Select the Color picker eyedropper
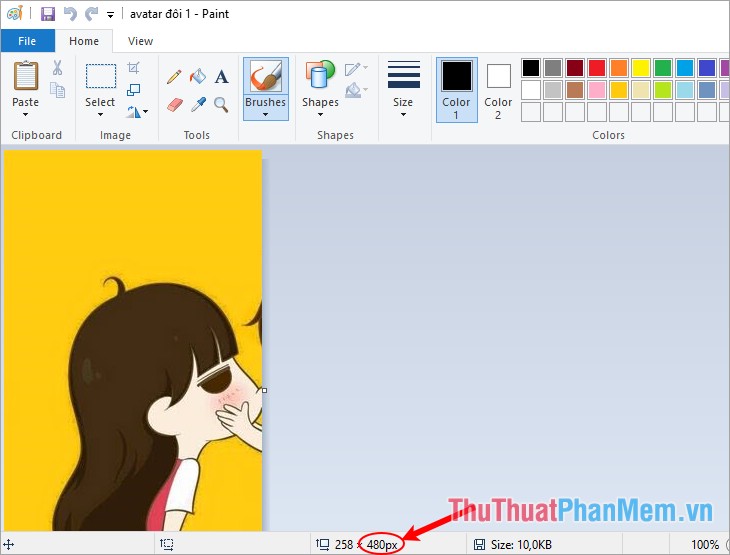Viewport: 730px width, 555px height. (198, 104)
